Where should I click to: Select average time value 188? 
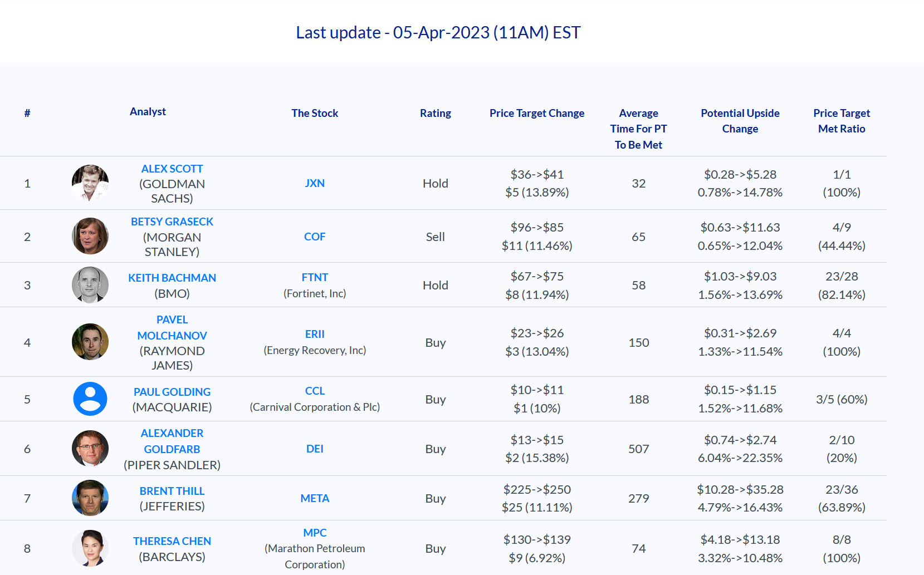click(x=639, y=399)
